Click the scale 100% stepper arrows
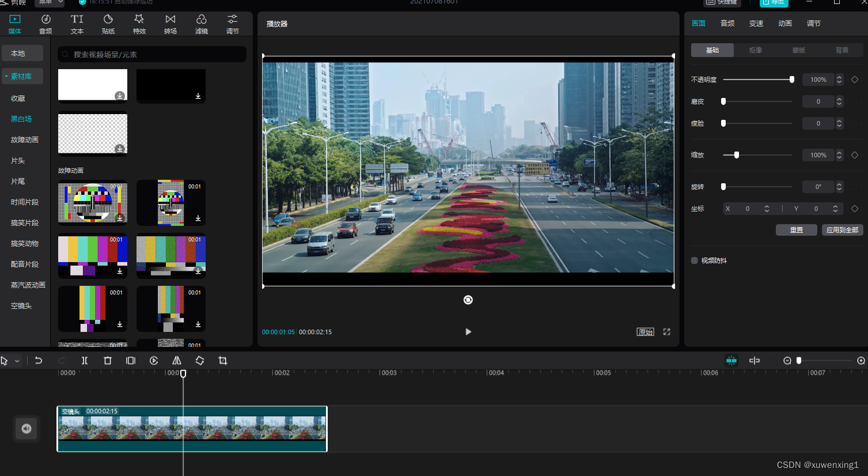The height and width of the screenshot is (476, 868). [839, 155]
